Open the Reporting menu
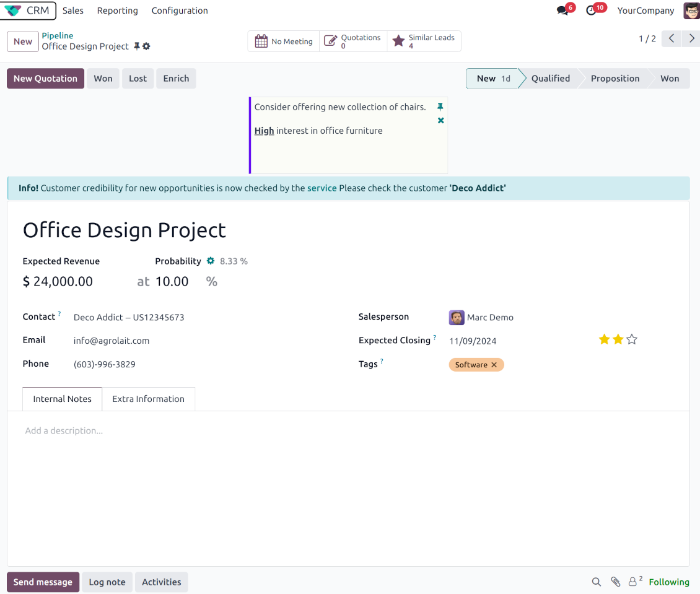Screen dimensions: 700x594 pos(118,11)
